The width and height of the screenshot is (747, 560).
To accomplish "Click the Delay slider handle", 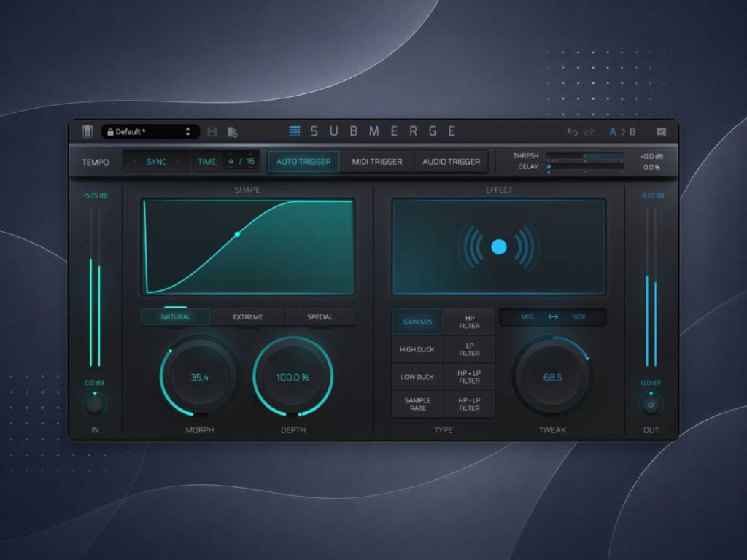I will point(549,167).
